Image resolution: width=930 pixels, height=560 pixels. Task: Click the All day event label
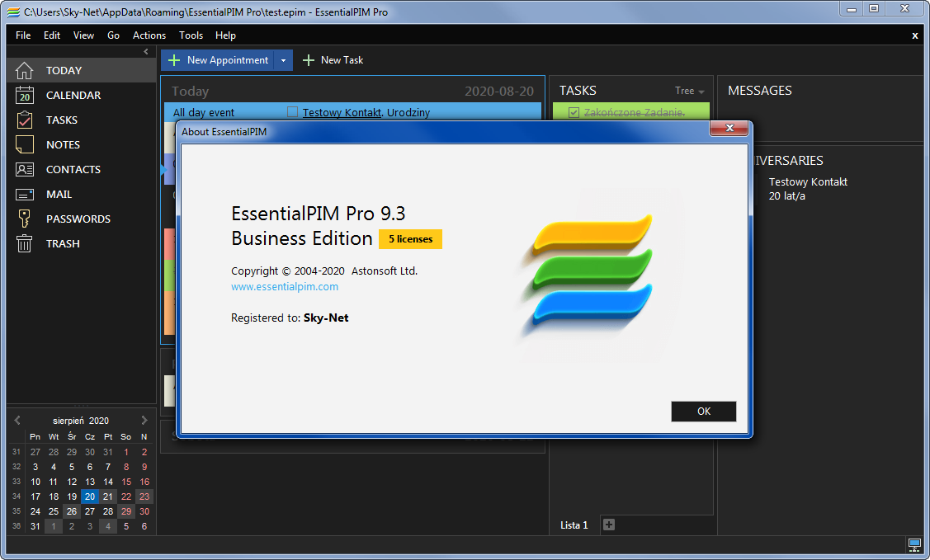[204, 112]
